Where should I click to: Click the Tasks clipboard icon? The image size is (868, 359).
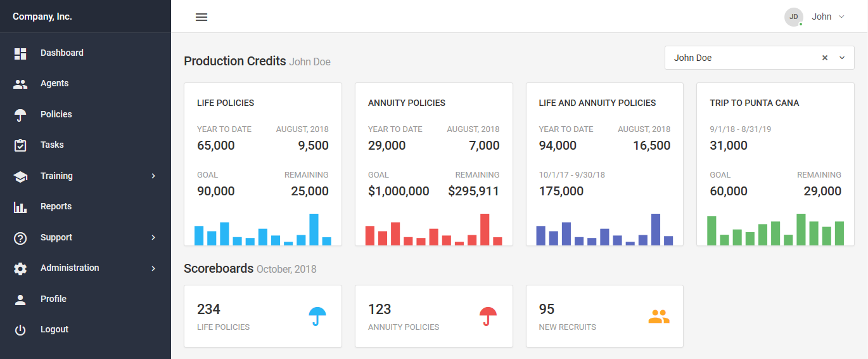click(20, 145)
